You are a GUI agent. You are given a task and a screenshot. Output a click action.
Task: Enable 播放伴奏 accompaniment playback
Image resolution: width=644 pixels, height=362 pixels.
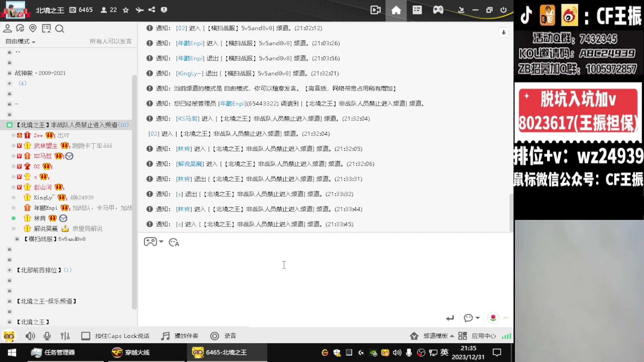pyautogui.click(x=180, y=336)
